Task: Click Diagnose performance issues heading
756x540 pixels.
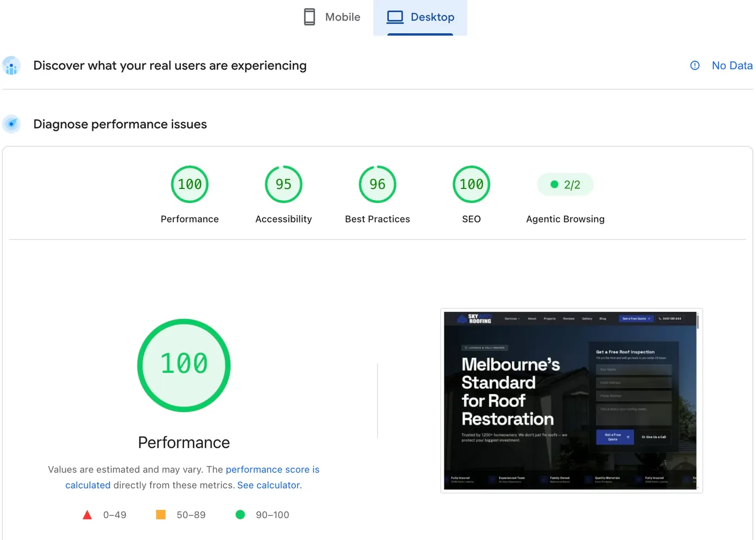Action: 120,124
